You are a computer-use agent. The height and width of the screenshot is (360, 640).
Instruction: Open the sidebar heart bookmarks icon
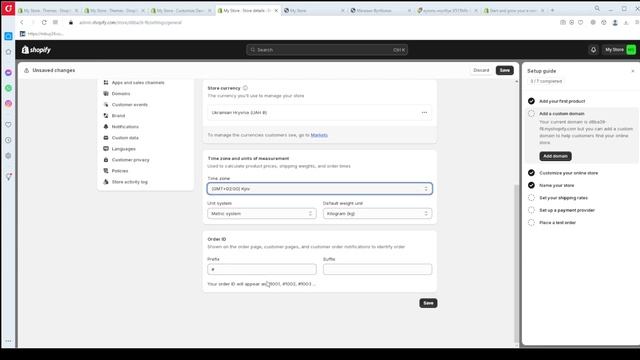pyautogui.click(x=9, y=124)
